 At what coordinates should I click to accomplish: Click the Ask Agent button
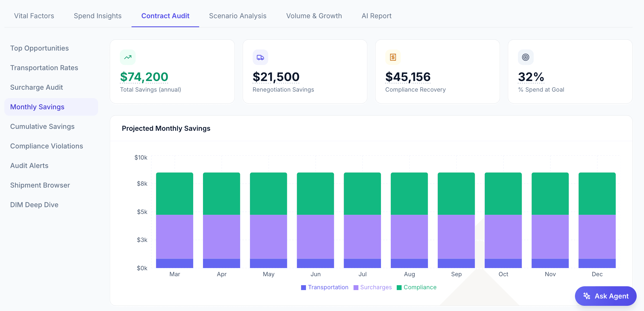[605, 296]
